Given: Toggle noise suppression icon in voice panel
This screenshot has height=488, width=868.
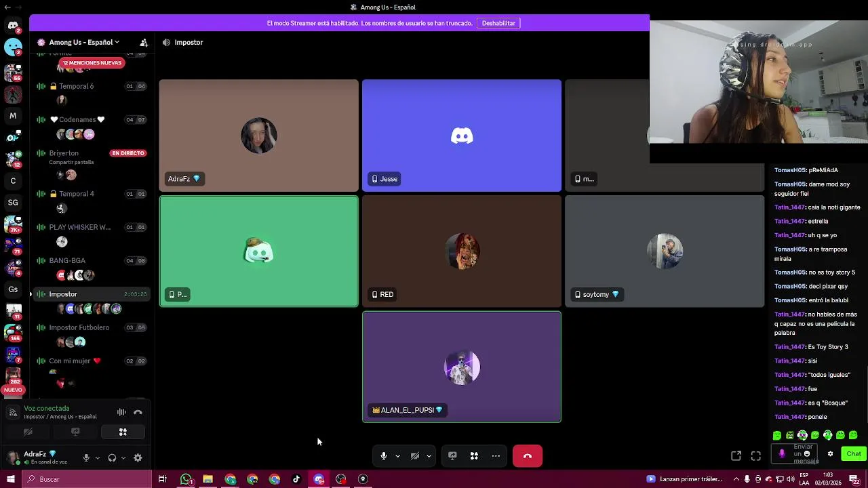Looking at the screenshot, I should (121, 412).
